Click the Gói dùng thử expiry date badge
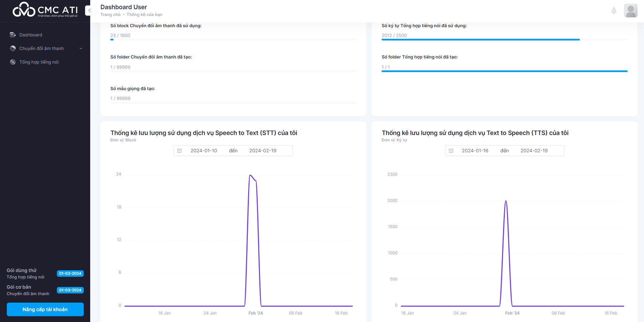Image resolution: width=644 pixels, height=322 pixels. pos(70,273)
